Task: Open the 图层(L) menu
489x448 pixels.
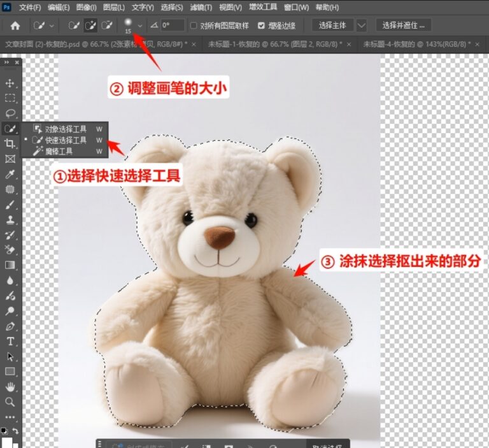Action: click(x=114, y=7)
